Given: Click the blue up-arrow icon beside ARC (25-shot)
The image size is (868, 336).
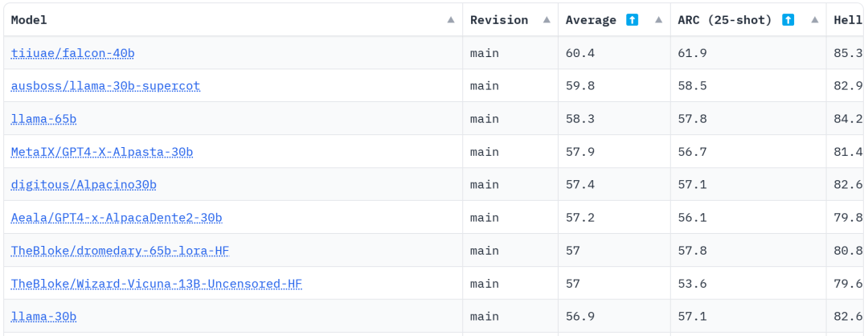Looking at the screenshot, I should [x=788, y=20].
